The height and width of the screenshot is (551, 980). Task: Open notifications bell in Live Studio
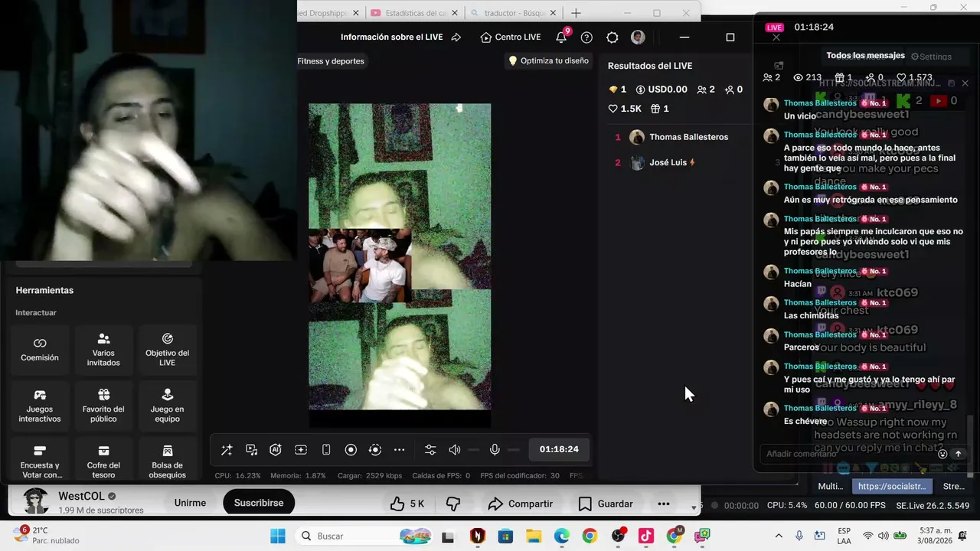562,37
